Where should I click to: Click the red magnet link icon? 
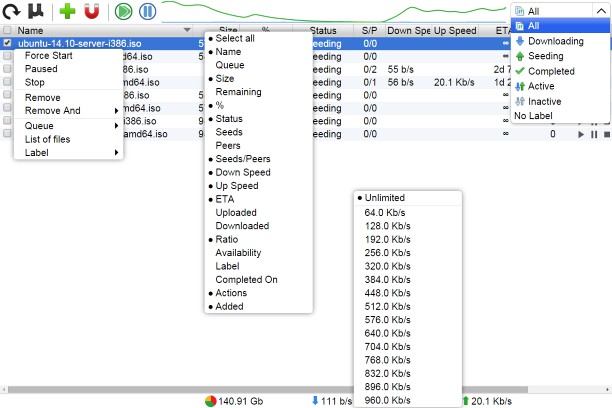click(92, 12)
